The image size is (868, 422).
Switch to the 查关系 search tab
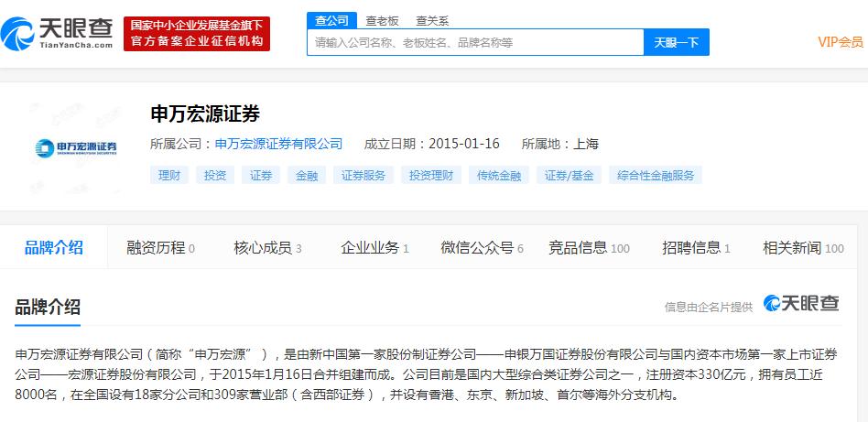(x=432, y=21)
